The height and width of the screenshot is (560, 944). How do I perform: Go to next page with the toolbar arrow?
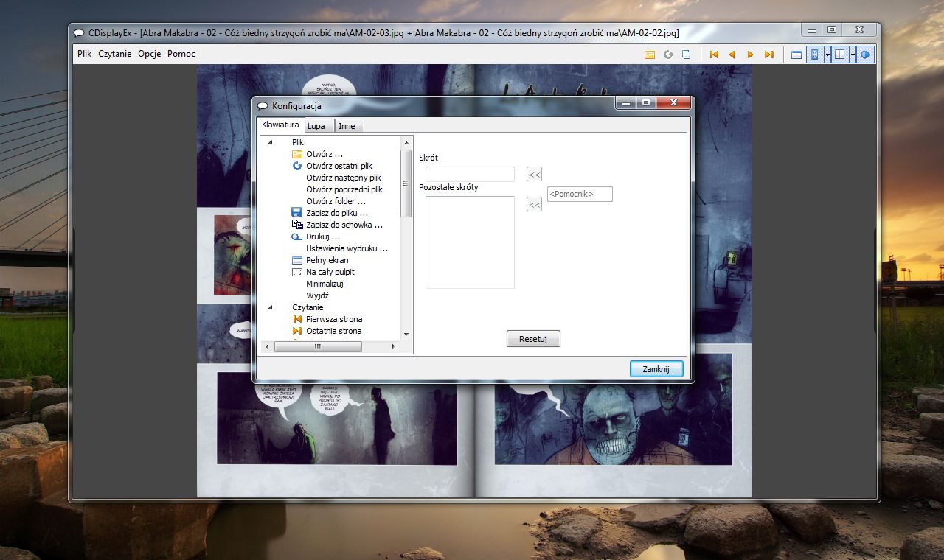click(751, 55)
